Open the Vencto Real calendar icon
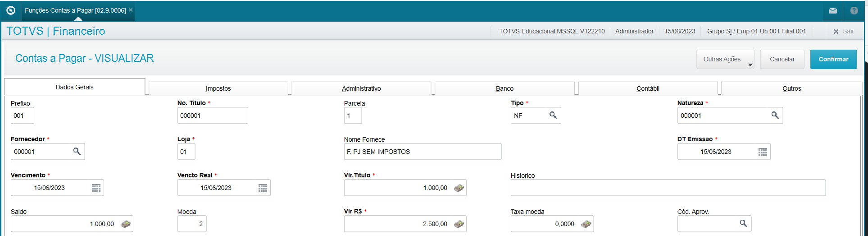This screenshot has width=868, height=236. click(263, 188)
